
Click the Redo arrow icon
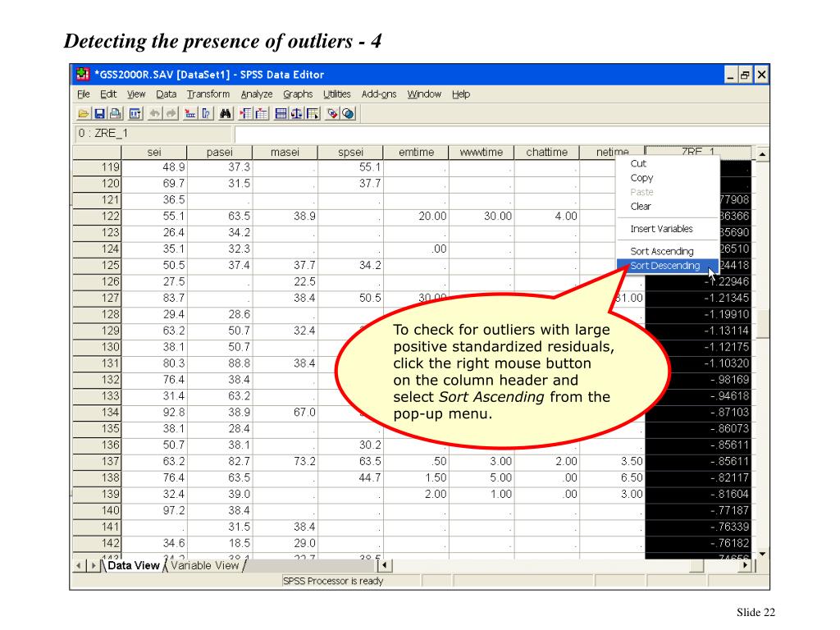(x=171, y=113)
